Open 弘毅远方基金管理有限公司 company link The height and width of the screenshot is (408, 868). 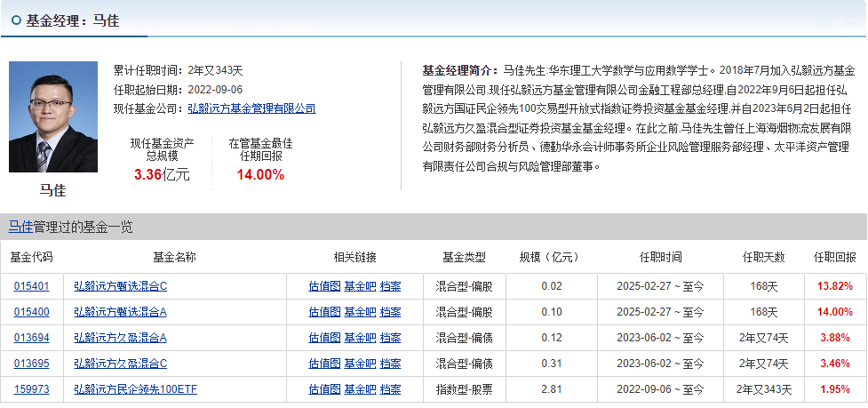pos(252,108)
